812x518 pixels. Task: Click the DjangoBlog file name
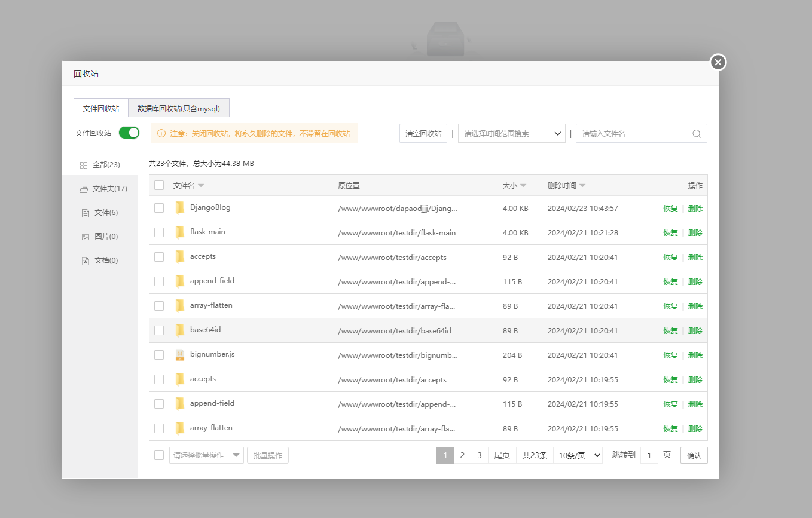pyautogui.click(x=210, y=207)
